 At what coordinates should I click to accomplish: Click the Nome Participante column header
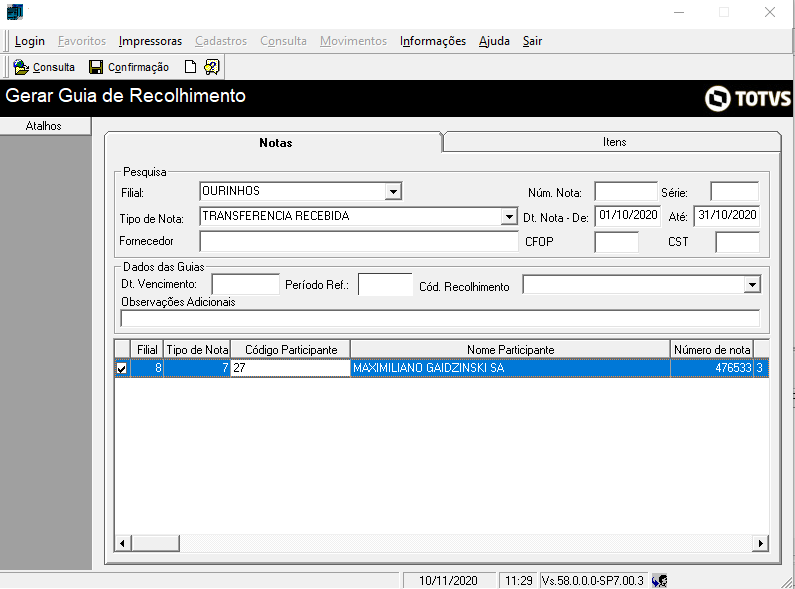pyautogui.click(x=511, y=349)
